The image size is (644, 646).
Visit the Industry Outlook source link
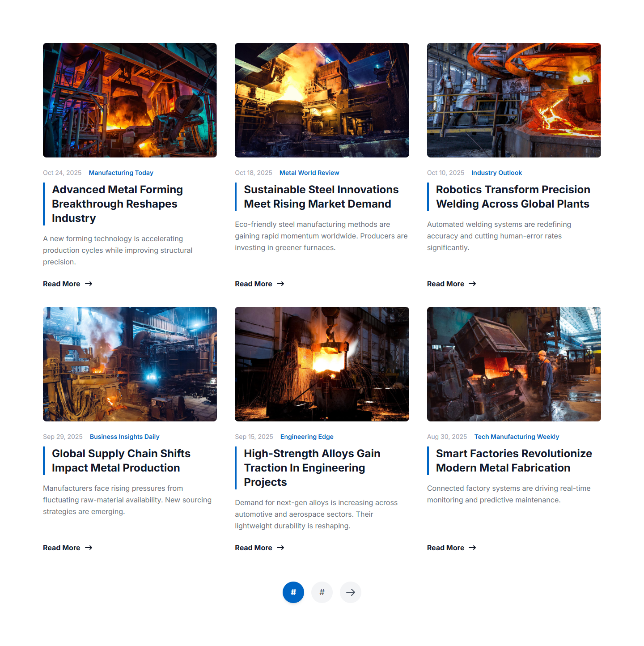point(496,173)
